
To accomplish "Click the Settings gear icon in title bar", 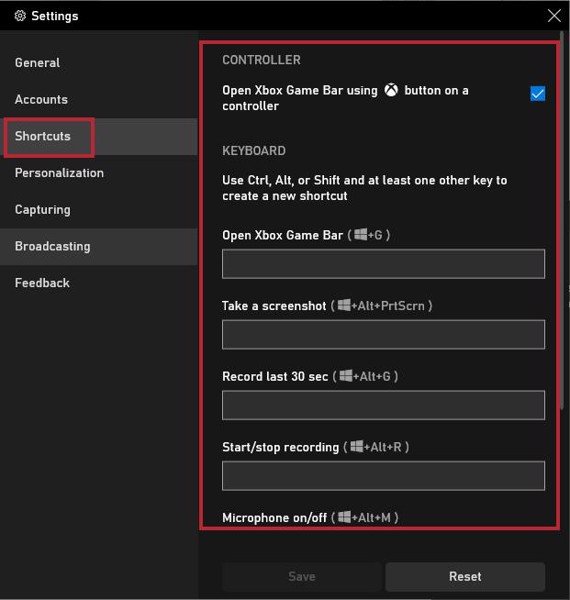I will (x=20, y=16).
